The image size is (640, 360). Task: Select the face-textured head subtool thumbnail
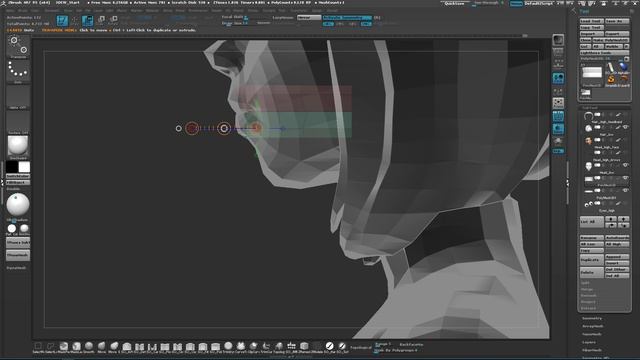point(588,141)
